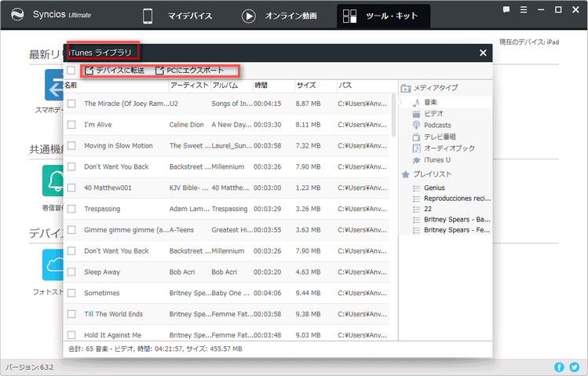The height and width of the screenshot is (376, 588).
Task: Sort by サイズ column header
Action: tap(316, 86)
